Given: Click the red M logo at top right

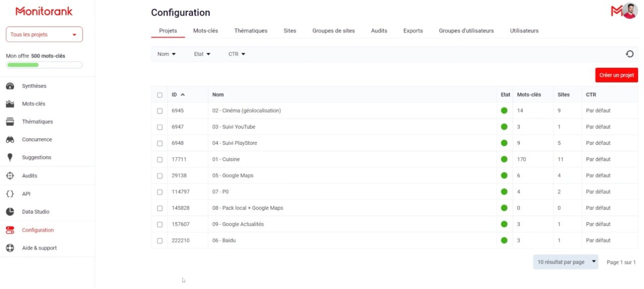Looking at the screenshot, I should 616,11.
